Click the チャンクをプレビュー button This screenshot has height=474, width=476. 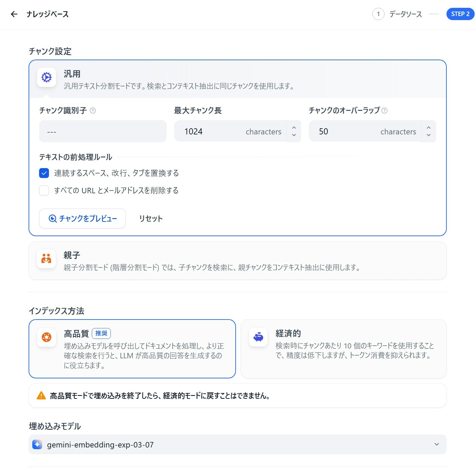82,219
